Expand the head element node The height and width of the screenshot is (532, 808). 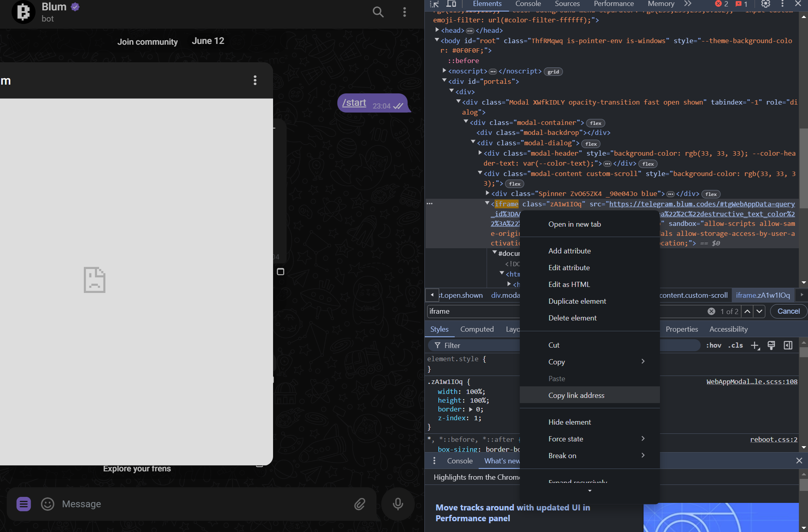point(437,30)
